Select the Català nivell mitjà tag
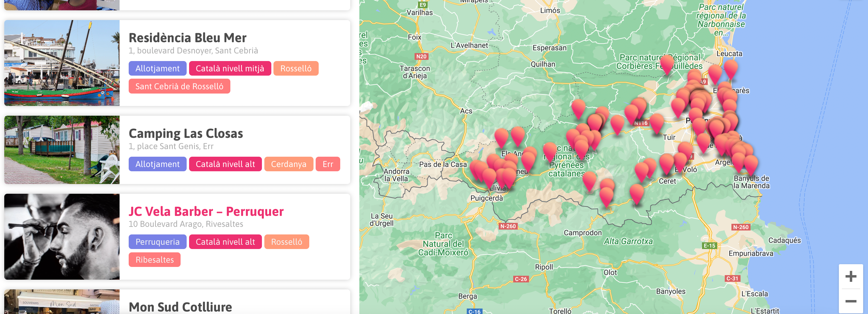Image resolution: width=868 pixels, height=314 pixels. [230, 68]
